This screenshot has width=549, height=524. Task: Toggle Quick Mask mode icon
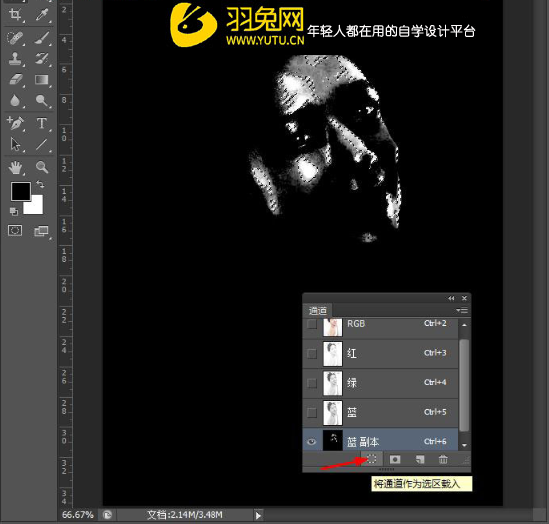click(15, 230)
